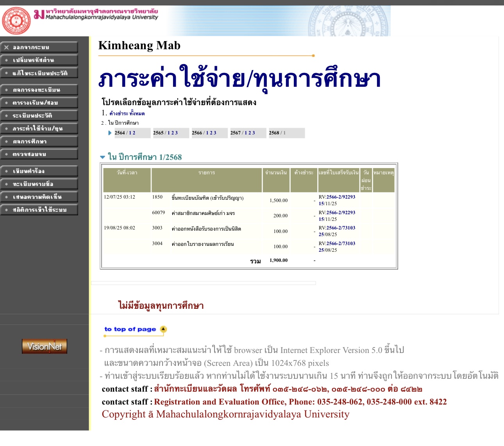Click the X icon on the ออกจากระบบ logout button
The width and height of the screenshot is (504, 446).
(x=6, y=47)
